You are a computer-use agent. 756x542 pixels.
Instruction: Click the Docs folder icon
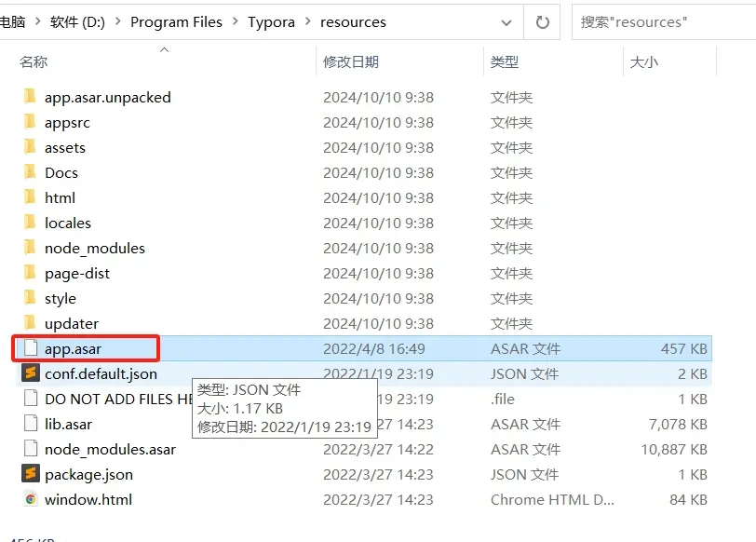point(30,171)
